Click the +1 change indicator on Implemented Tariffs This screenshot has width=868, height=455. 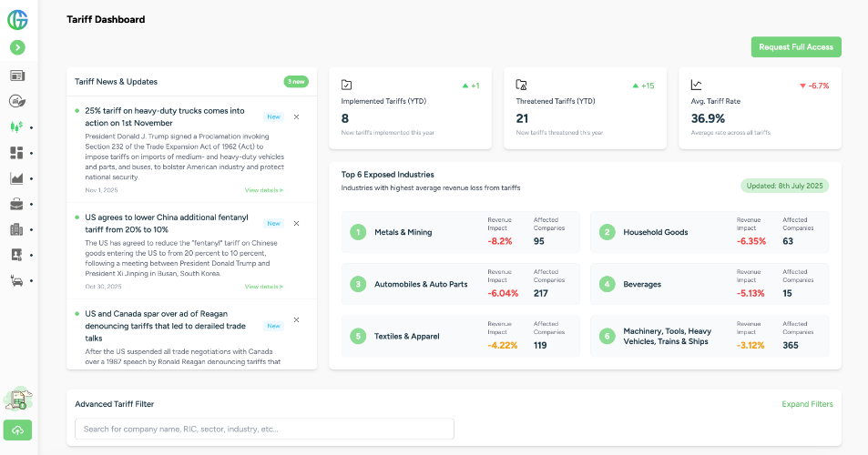point(471,86)
